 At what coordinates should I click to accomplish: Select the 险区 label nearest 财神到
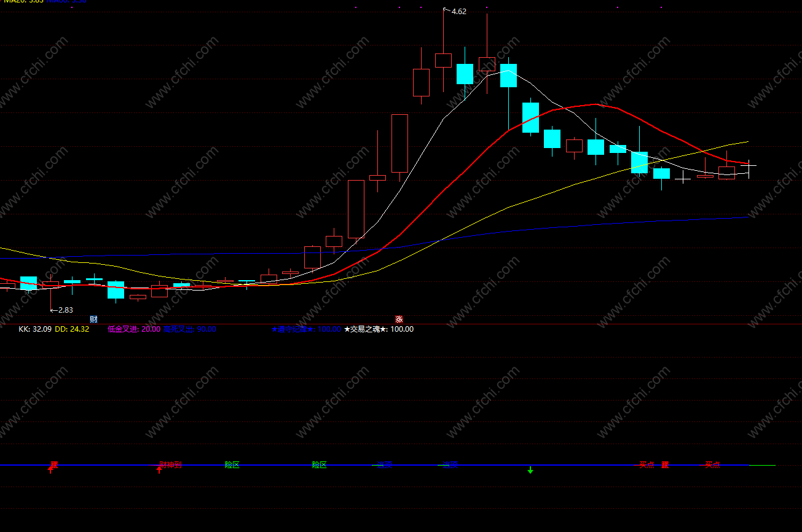click(232, 465)
